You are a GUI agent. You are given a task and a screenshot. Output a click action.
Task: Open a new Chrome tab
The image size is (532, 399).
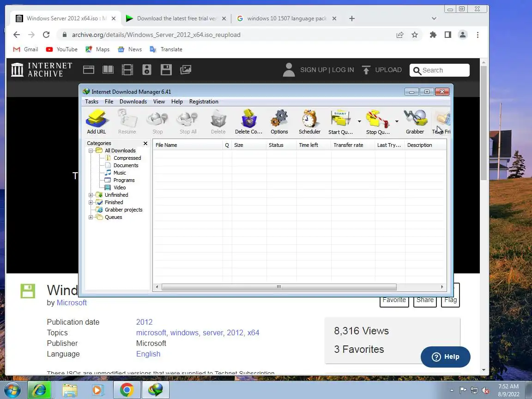click(352, 18)
